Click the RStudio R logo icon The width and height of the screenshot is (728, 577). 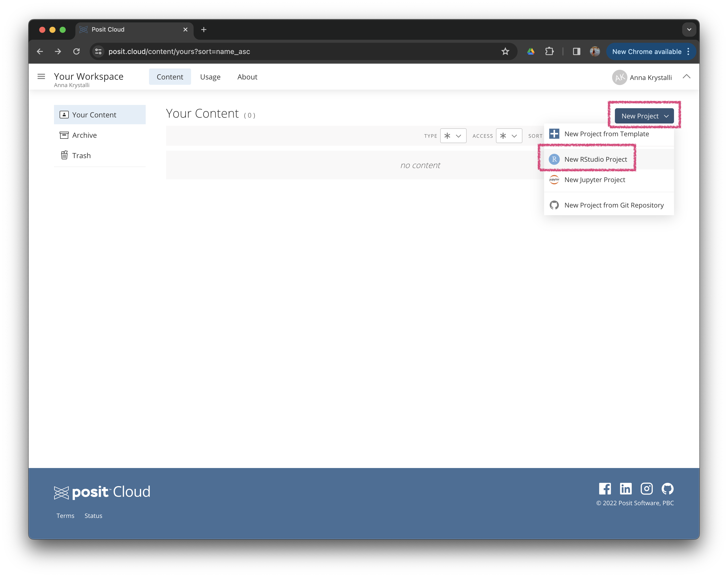pyautogui.click(x=554, y=159)
